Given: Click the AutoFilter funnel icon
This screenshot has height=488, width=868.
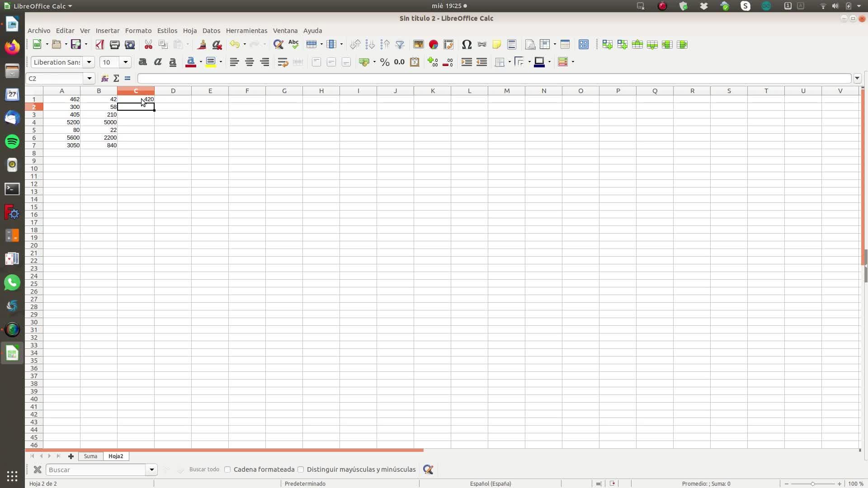Looking at the screenshot, I should click(x=400, y=44).
